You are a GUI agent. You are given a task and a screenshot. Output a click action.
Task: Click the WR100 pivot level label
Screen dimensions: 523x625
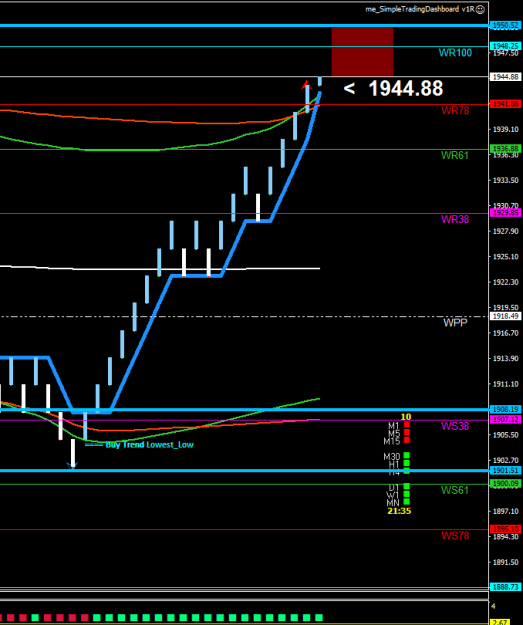pos(455,53)
